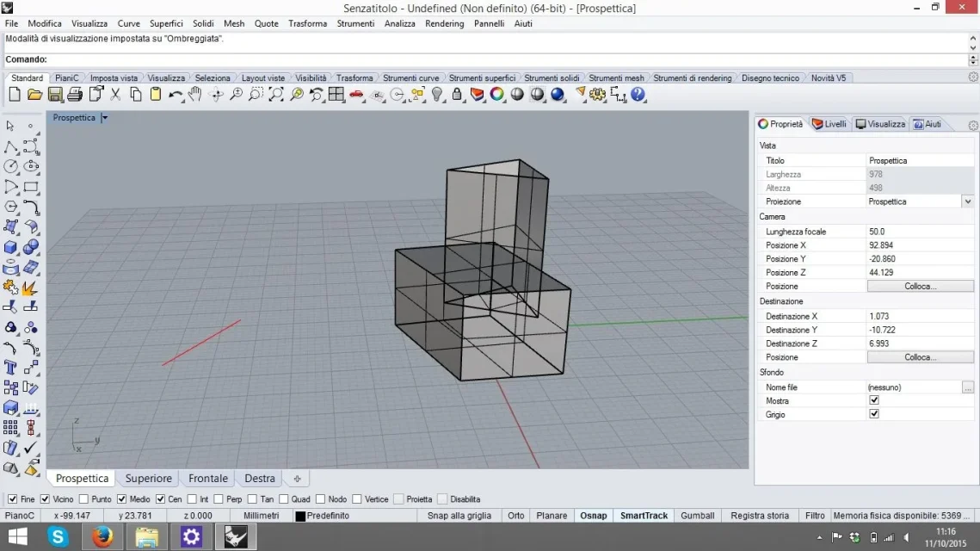Select the Pan hand tool icon
This screenshot has height=551, width=980.
coord(195,95)
